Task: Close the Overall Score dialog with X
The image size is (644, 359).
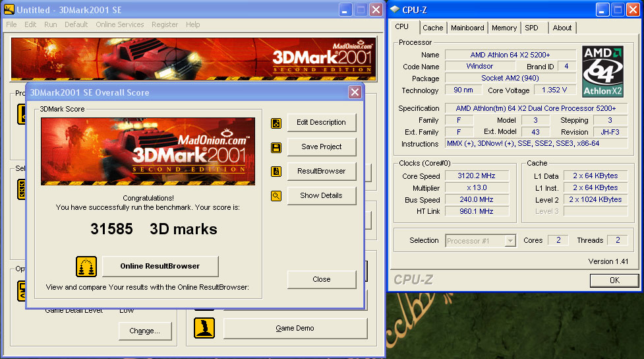Action: (x=355, y=92)
